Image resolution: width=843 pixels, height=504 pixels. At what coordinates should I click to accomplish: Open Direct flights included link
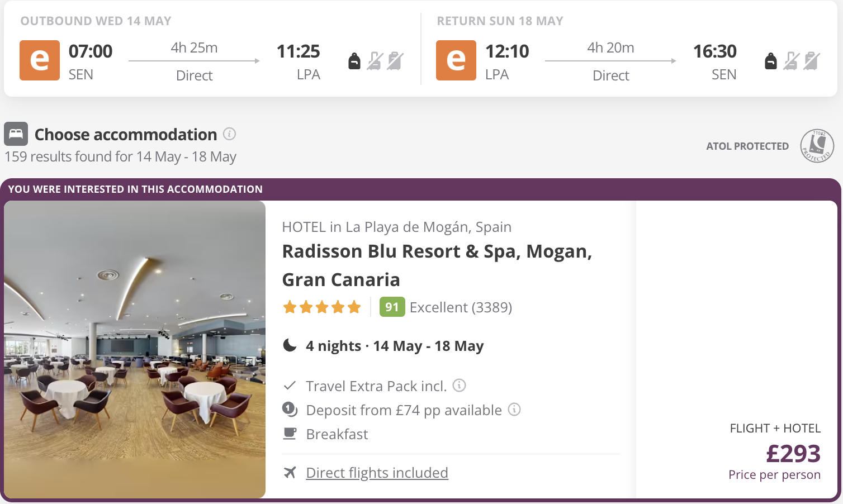377,473
